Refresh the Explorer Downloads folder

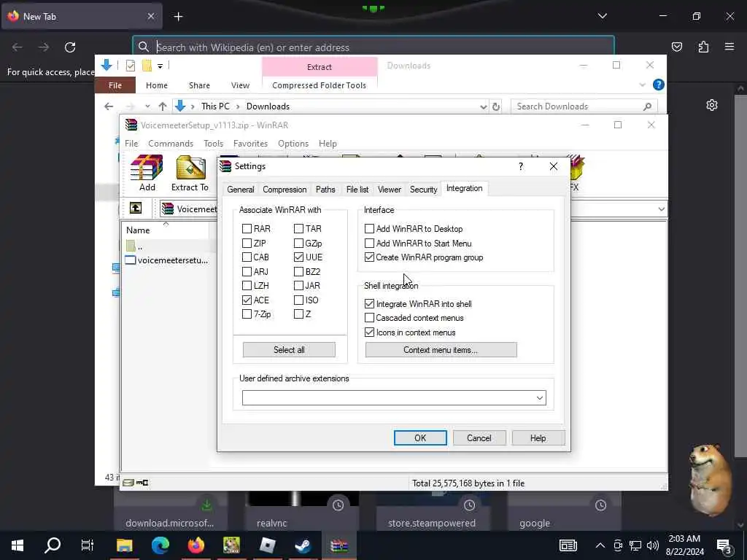[x=496, y=106]
